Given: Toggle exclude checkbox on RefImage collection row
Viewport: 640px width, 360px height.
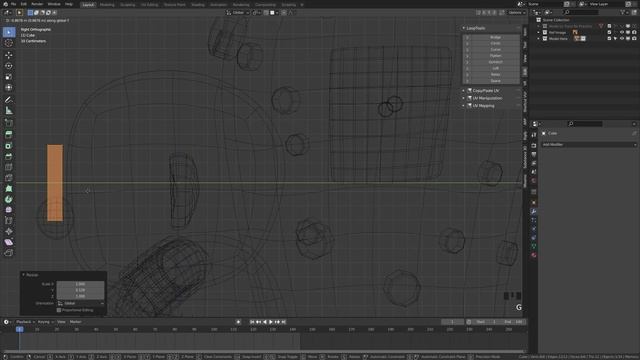Looking at the screenshot, I should 609,32.
